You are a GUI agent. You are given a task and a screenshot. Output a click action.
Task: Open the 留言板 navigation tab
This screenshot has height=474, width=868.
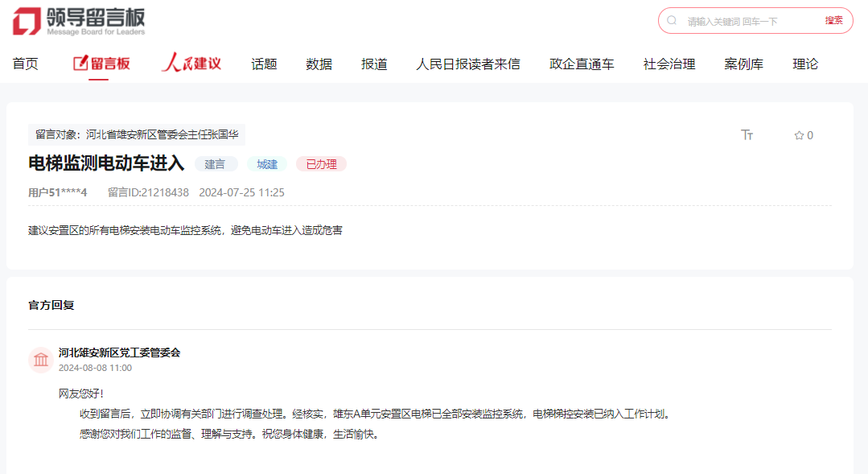pos(101,64)
